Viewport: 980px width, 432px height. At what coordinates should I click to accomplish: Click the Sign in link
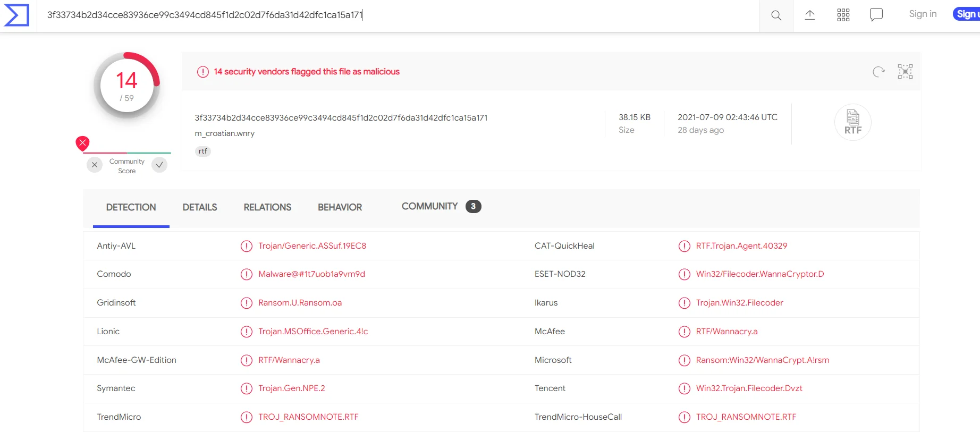pyautogui.click(x=923, y=14)
